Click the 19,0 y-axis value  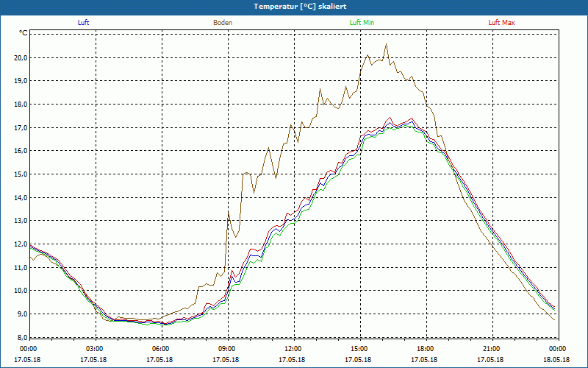tap(21, 81)
